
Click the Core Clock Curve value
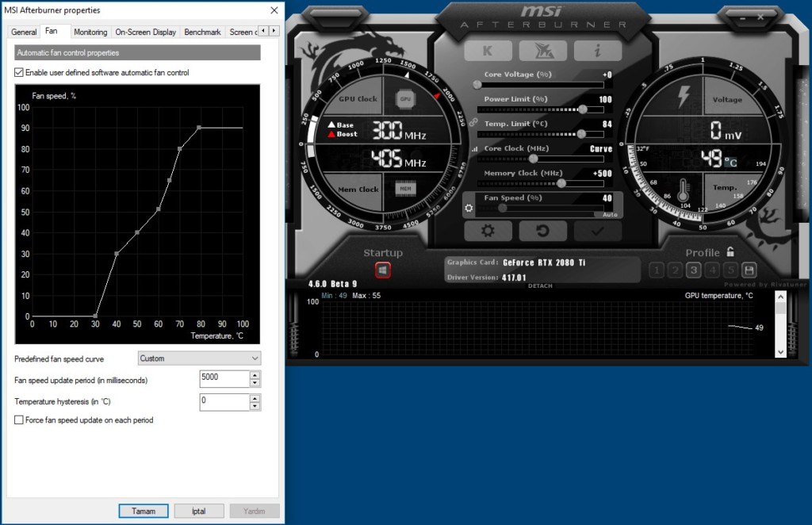[x=601, y=148]
